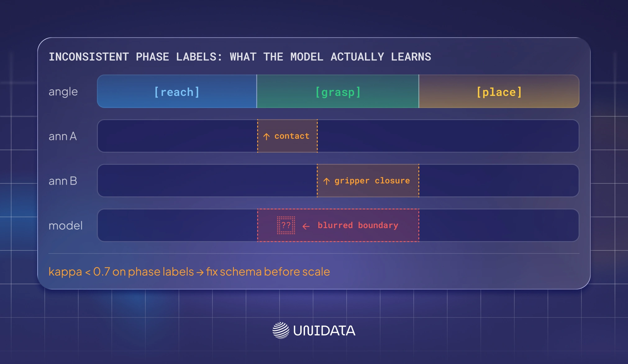Click the ann A row label
Image resolution: width=628 pixels, height=364 pixels.
[62, 136]
